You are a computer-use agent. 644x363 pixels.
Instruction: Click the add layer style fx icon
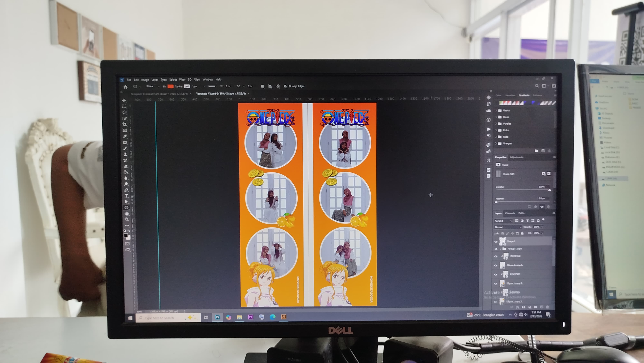click(x=518, y=307)
